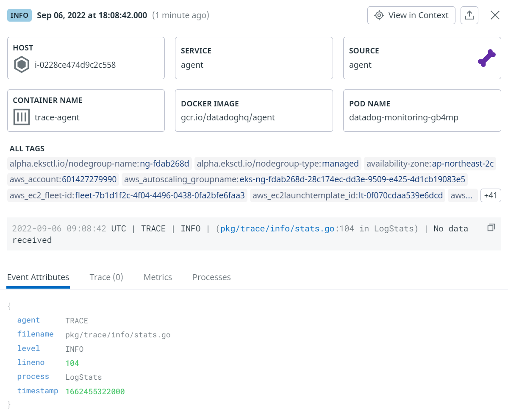Click the level attribute key
The width and height of the screenshot is (508, 420).
tap(28, 348)
